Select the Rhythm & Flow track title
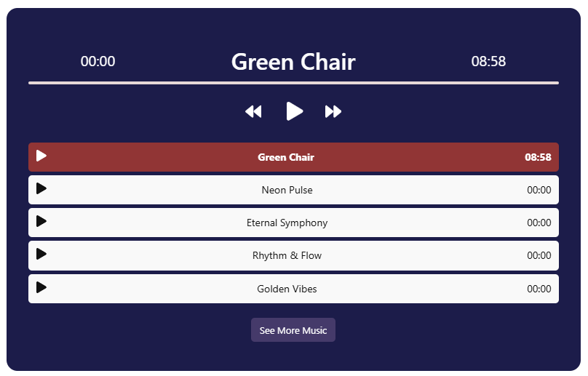588x376 pixels. click(x=287, y=255)
